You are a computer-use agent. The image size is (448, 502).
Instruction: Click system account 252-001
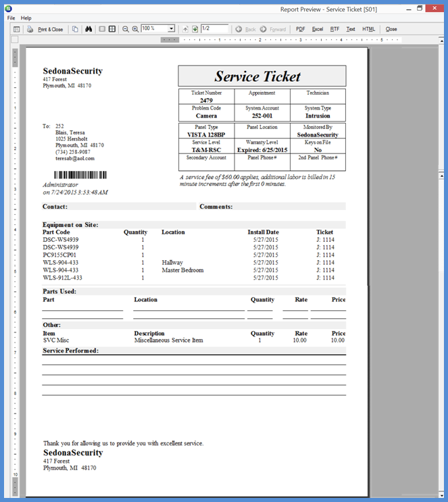[x=262, y=116]
